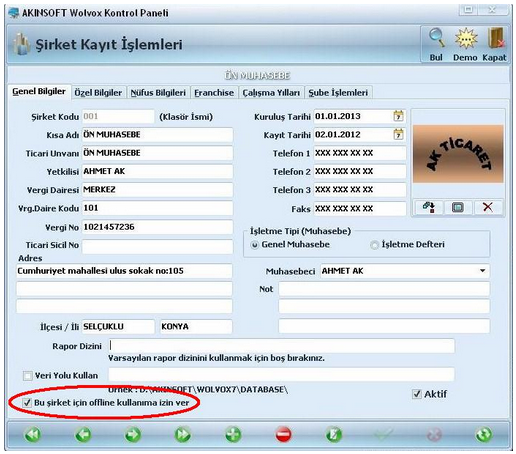Click the Rapor Dizini input field
This screenshot has height=454, width=516.
(281, 346)
